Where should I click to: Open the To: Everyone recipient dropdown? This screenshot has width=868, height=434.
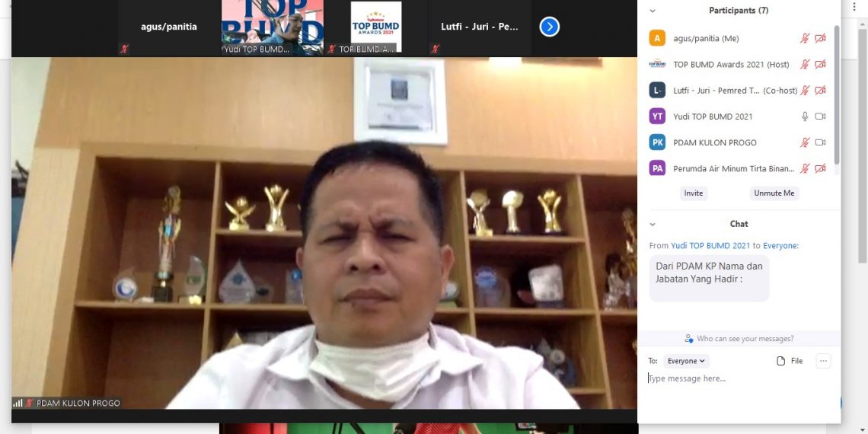pos(686,361)
